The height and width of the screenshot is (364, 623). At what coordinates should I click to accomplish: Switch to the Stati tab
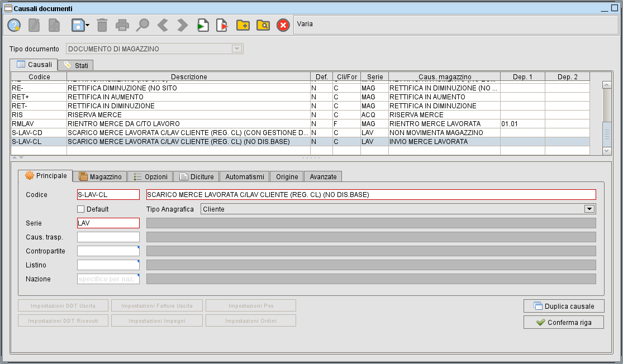click(76, 65)
